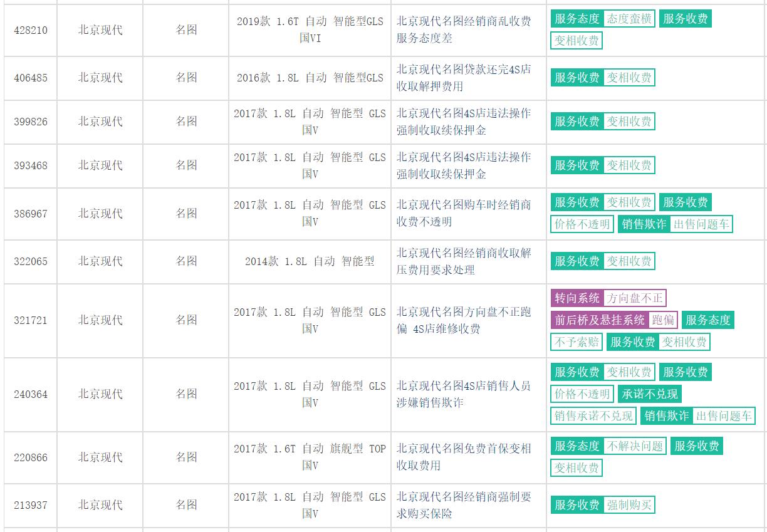Viewport: 767px width, 532px height.
Task: Select the "方向盘不正" tag
Action: pos(635,298)
